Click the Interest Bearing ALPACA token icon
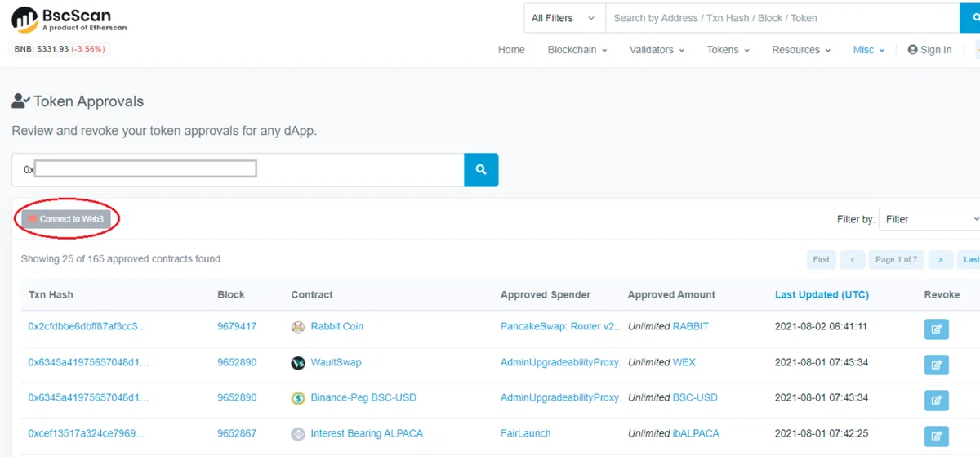The image size is (980, 457). click(298, 433)
